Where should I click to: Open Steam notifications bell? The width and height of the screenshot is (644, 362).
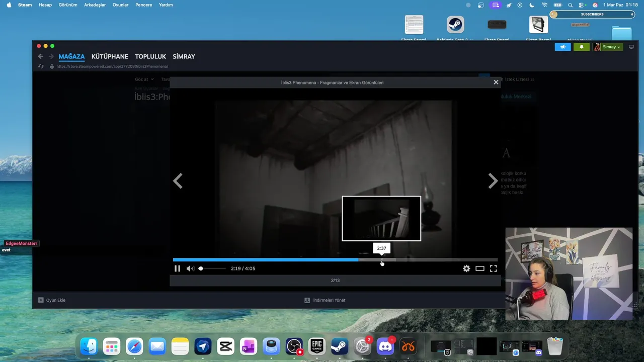pyautogui.click(x=581, y=47)
